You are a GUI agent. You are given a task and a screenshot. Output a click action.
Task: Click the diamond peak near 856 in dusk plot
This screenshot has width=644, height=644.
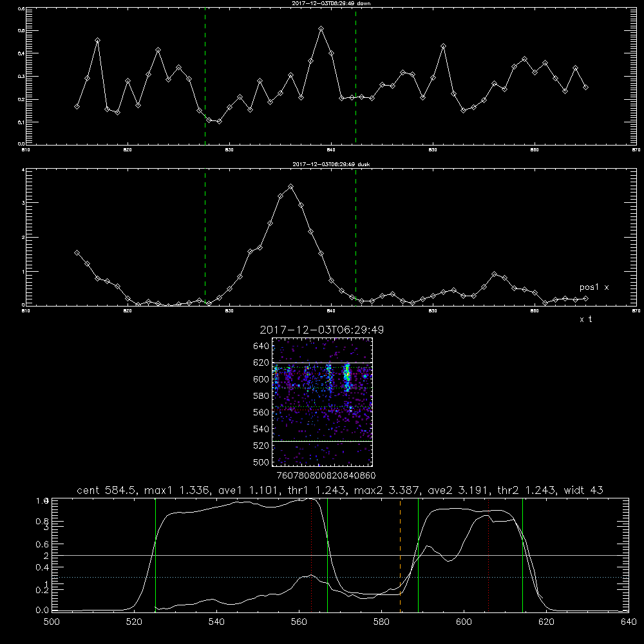(495, 274)
